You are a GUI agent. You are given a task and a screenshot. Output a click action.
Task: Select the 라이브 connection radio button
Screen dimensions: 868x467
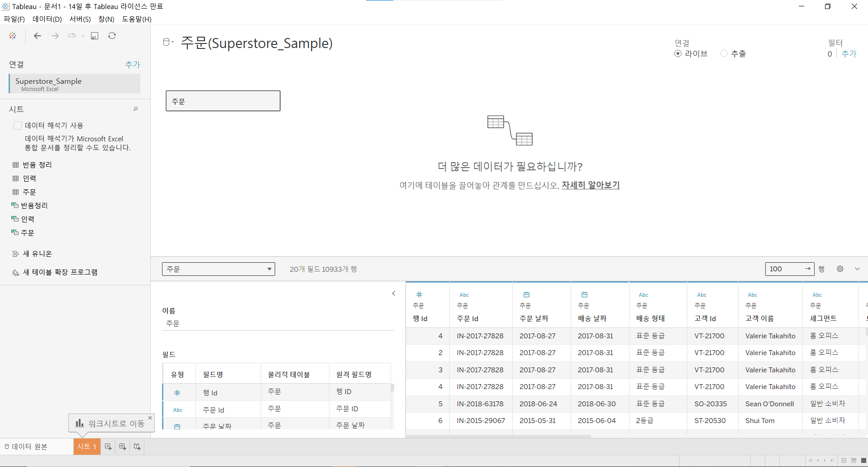pos(678,53)
